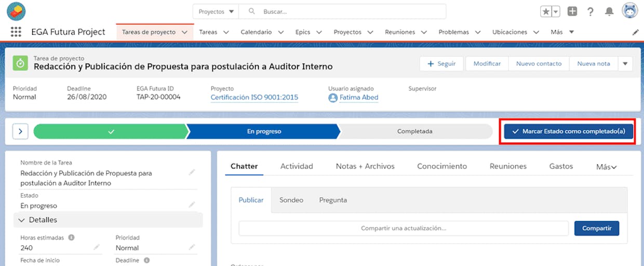Expand the Ubicaciones tab chevron
Screen dimensions: 644x266
pos(536,32)
